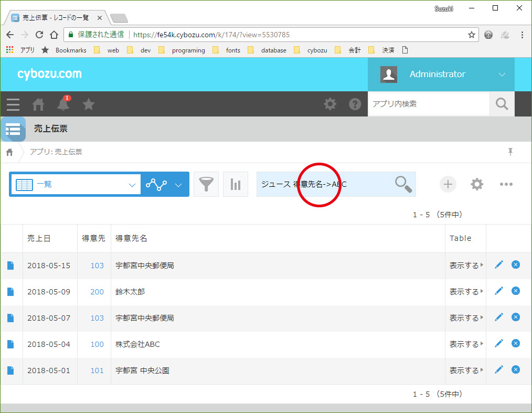Click the filter funnel icon
Viewport: 532px width, 413px height.
coord(206,184)
